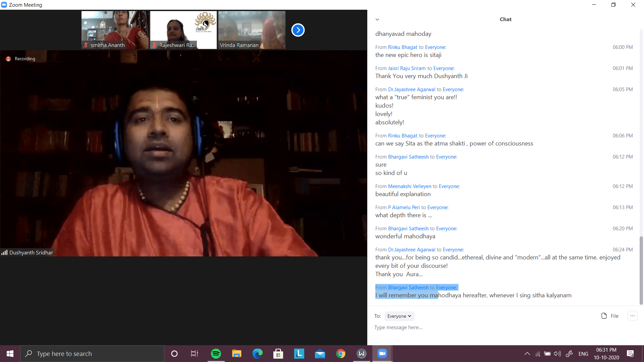Click the Rinku Bhagat sender name link
The image size is (644, 362).
point(402,47)
